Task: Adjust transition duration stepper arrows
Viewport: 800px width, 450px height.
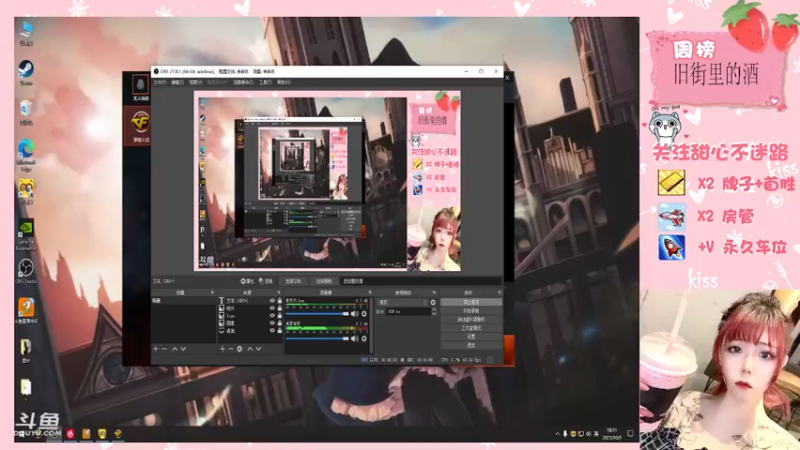Action: tap(434, 311)
